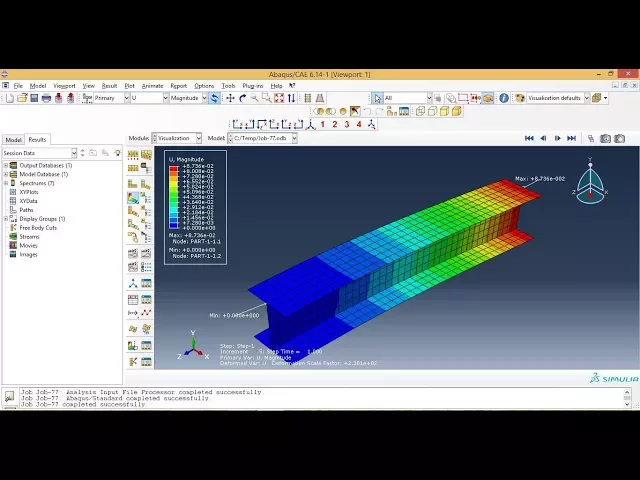Select the Box Zoom tool
Image resolution: width=640 pixels, height=480 pixels.
tap(267, 98)
